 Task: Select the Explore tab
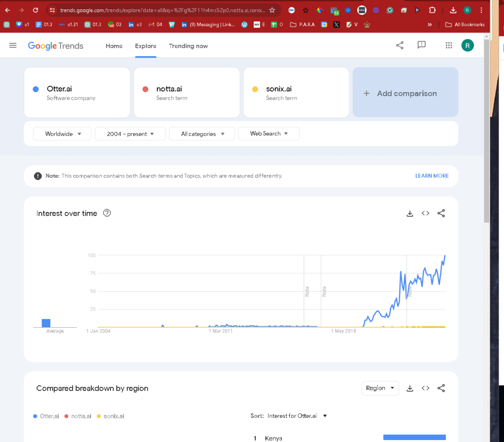pos(146,46)
